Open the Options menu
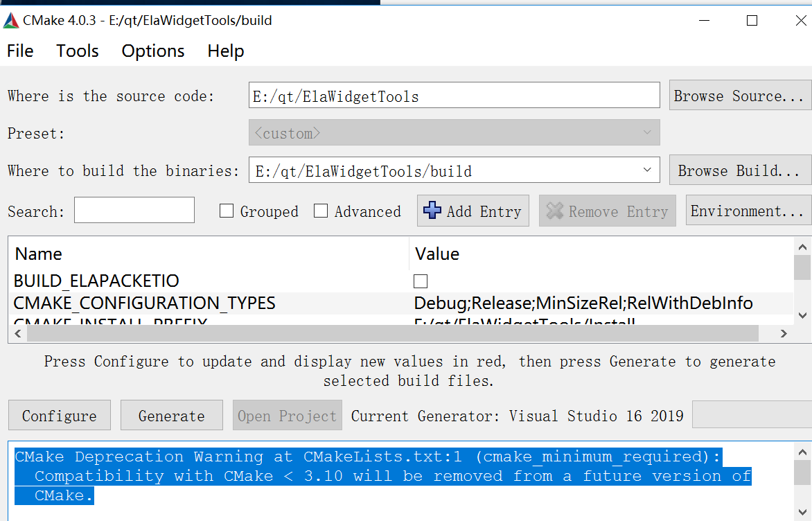Screen dimensions: 812x521 click(152, 51)
